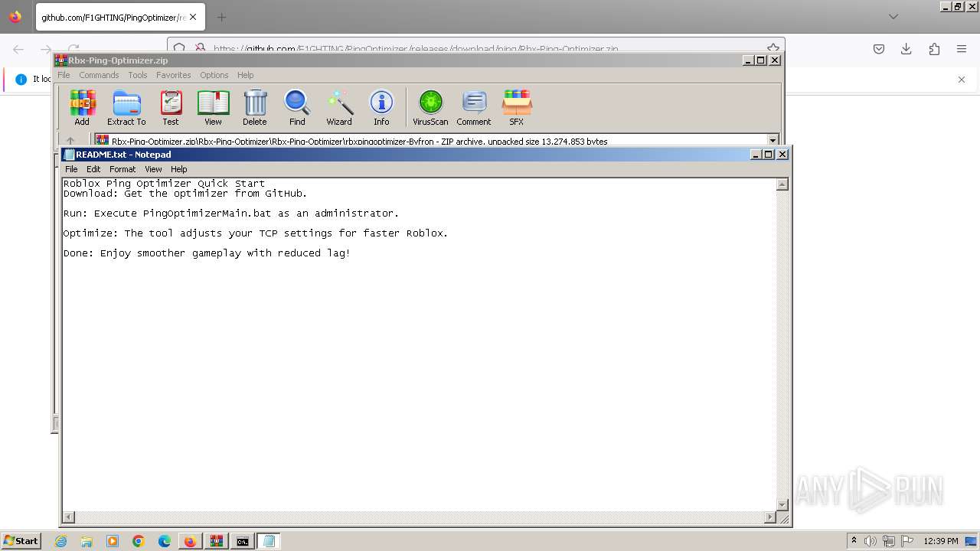Open Notepad View menu

pos(153,169)
